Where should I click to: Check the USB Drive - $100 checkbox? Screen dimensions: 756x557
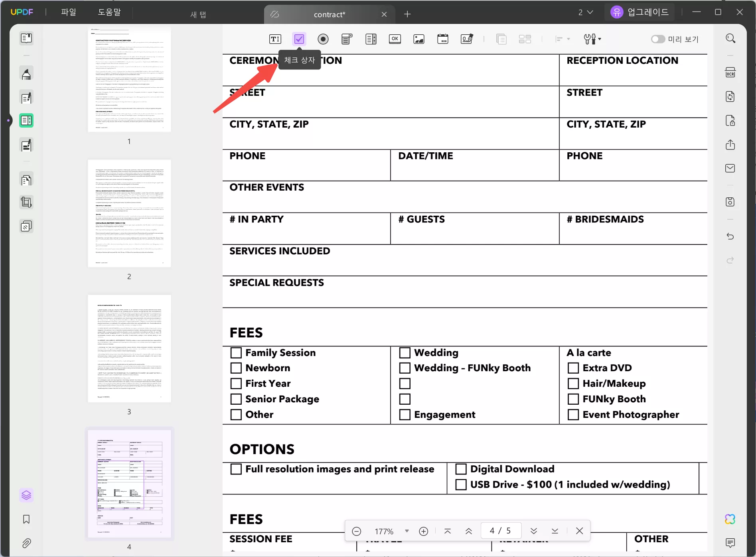pos(461,484)
